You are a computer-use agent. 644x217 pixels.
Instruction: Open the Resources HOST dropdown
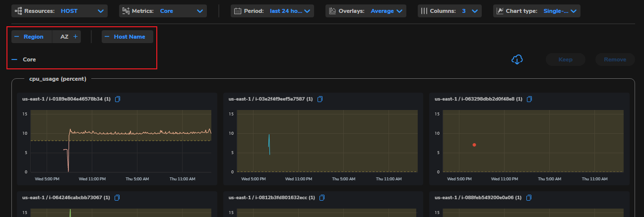coord(60,11)
